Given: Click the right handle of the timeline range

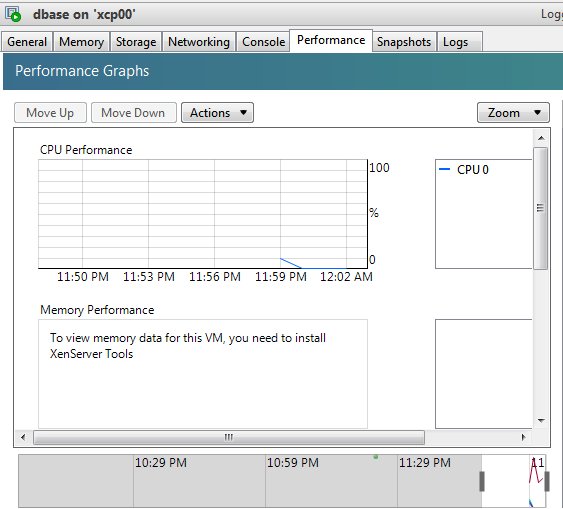Looking at the screenshot, I should [547, 481].
